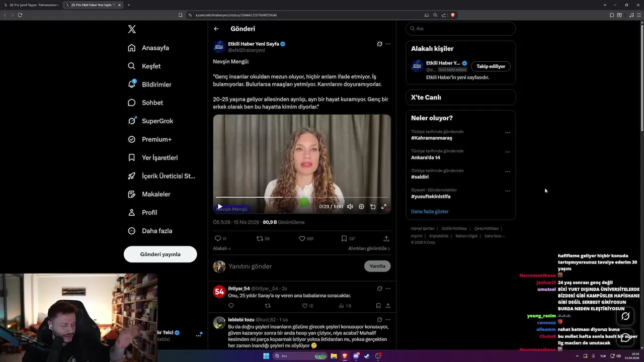
Task: Open leblebi tozu reply three-dot menu
Action: click(x=388, y=320)
